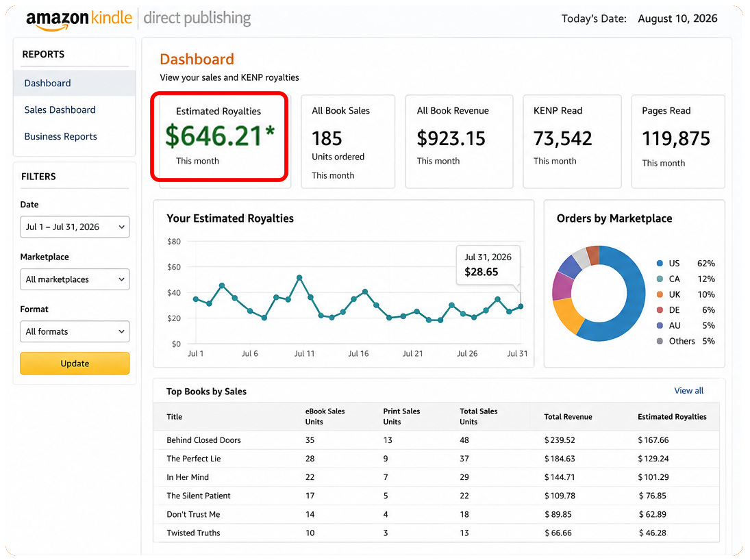Click the DE red legend dot

pyautogui.click(x=660, y=310)
